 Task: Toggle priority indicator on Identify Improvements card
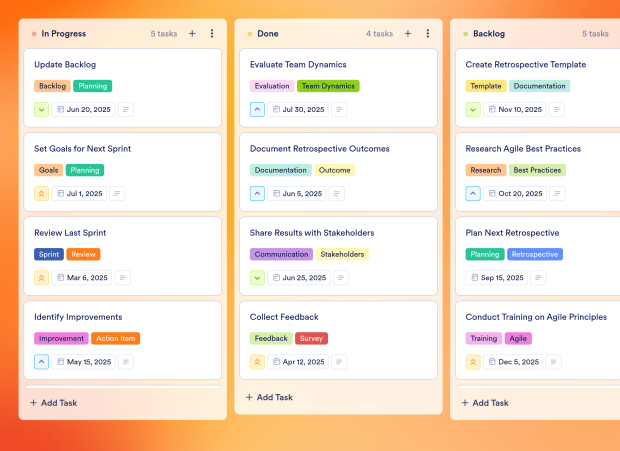42,362
